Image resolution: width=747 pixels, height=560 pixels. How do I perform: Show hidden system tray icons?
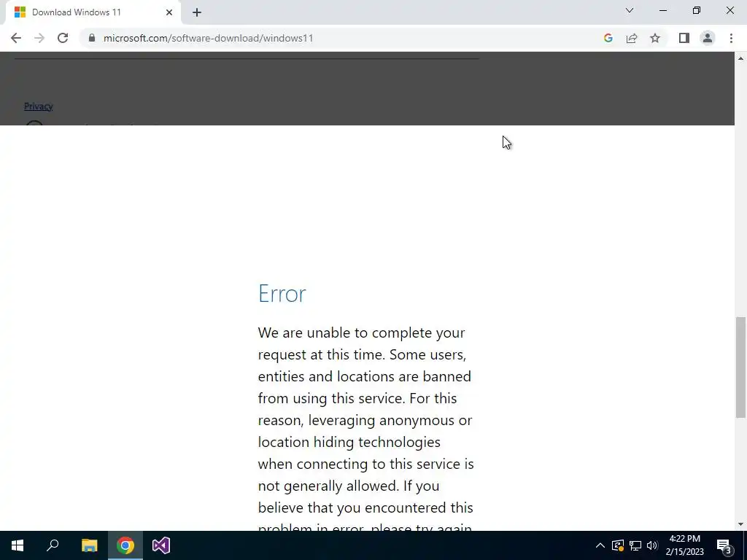coord(600,545)
